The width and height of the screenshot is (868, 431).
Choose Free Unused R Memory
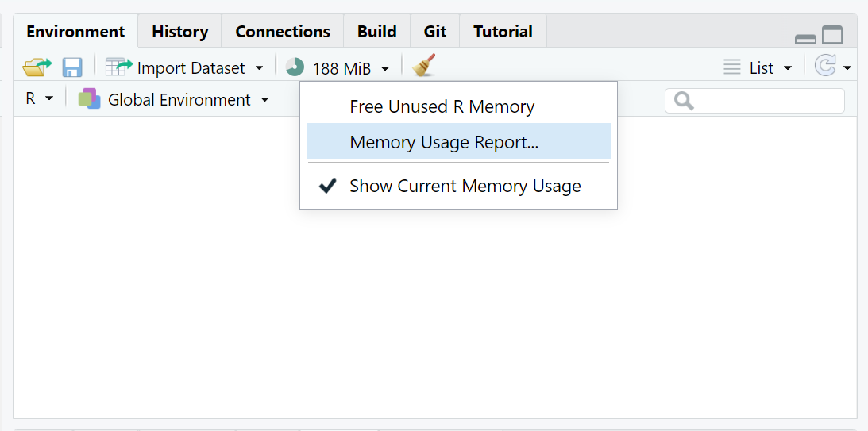[x=442, y=107]
